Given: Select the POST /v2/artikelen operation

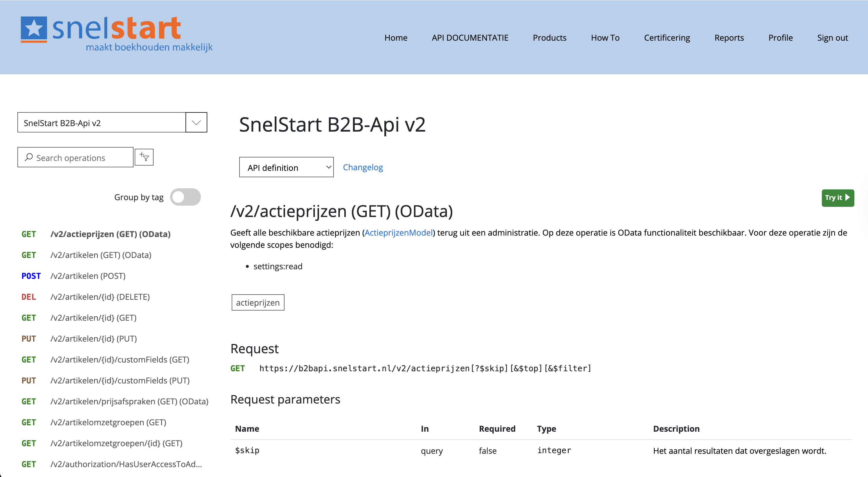Looking at the screenshot, I should 88,276.
